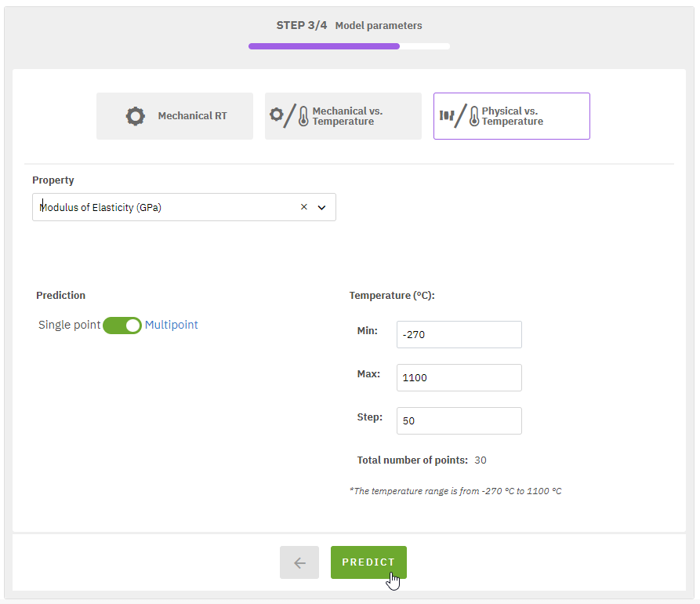Choose the Single point label

(69, 325)
